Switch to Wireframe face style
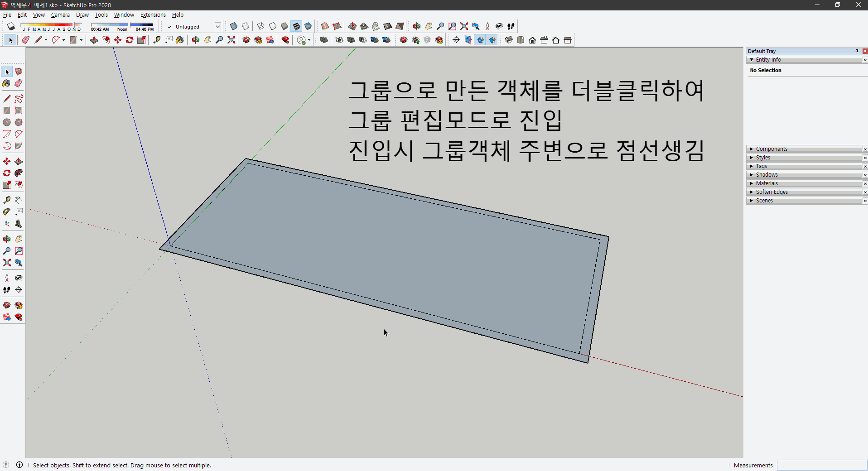The image size is (868, 471). 260,26
